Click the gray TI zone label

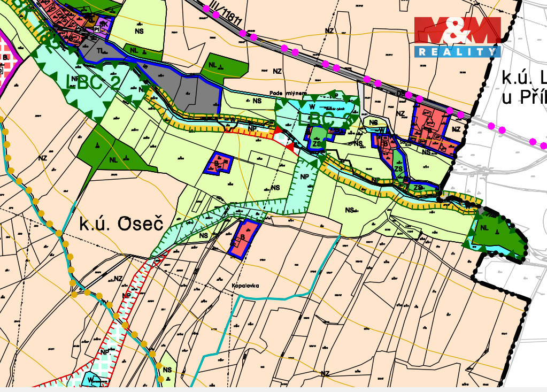coord(100,50)
